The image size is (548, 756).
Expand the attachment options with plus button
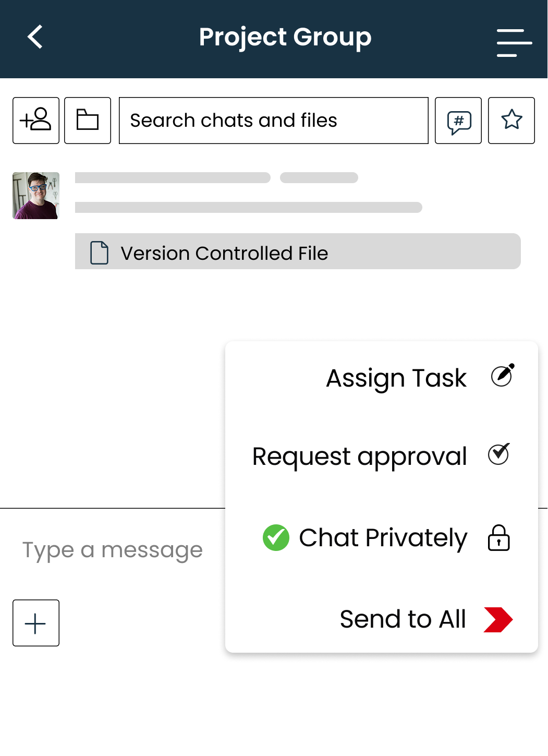(35, 623)
